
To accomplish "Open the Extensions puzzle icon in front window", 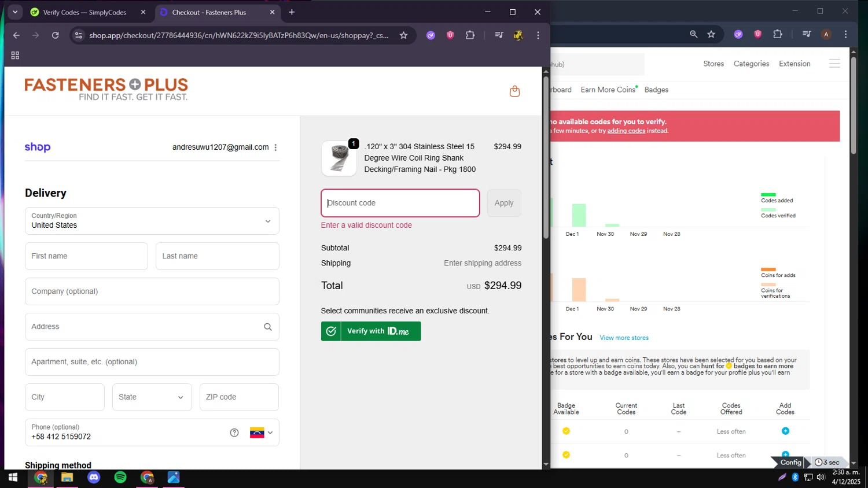I will click(x=470, y=35).
